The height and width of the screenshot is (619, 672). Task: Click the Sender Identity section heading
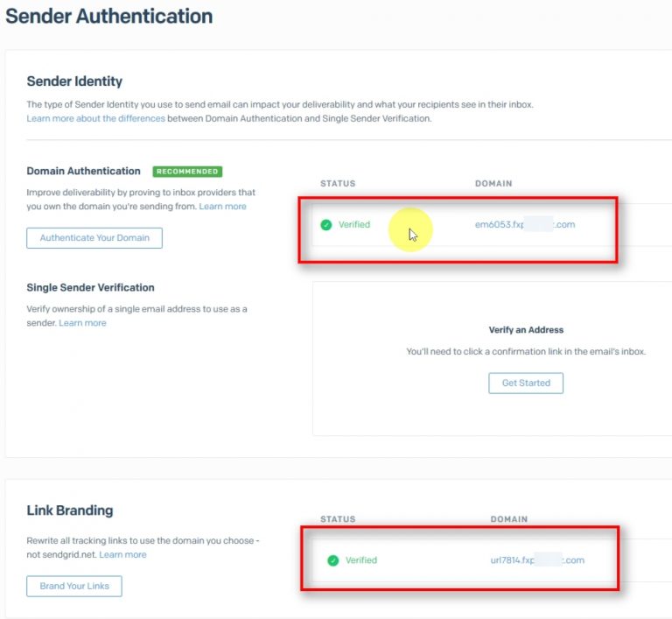tap(74, 81)
